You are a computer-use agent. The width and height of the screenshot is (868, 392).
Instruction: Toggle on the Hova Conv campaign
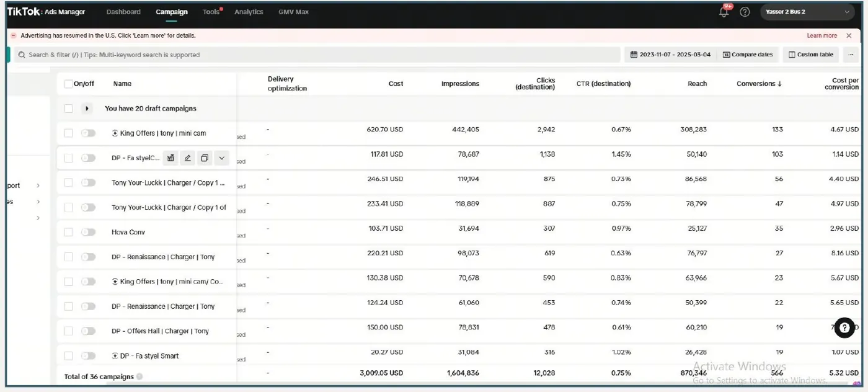coord(89,232)
